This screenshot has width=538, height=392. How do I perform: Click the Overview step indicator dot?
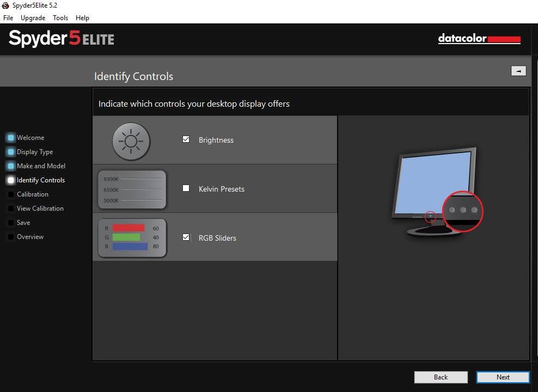tap(11, 237)
